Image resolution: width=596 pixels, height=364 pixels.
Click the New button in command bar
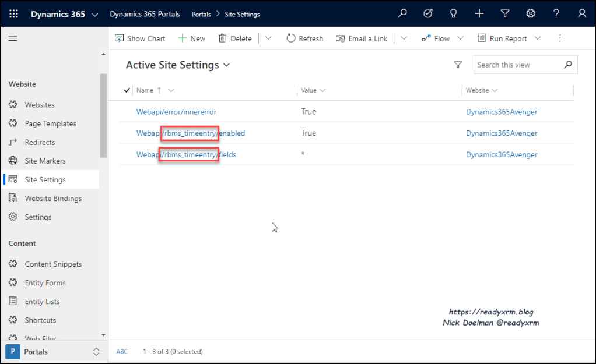pos(192,38)
